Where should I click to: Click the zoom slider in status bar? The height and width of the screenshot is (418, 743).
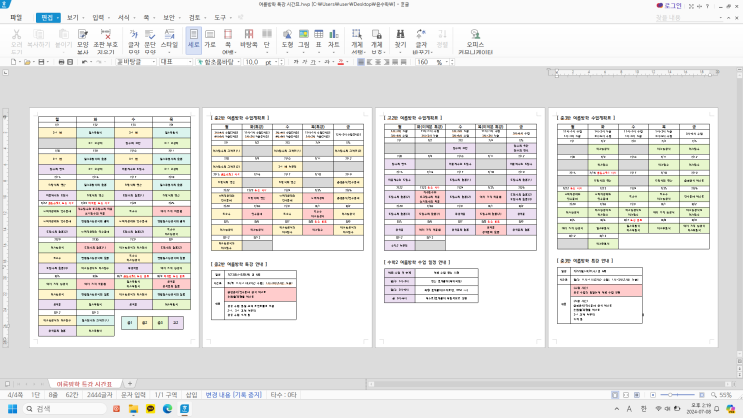point(679,395)
